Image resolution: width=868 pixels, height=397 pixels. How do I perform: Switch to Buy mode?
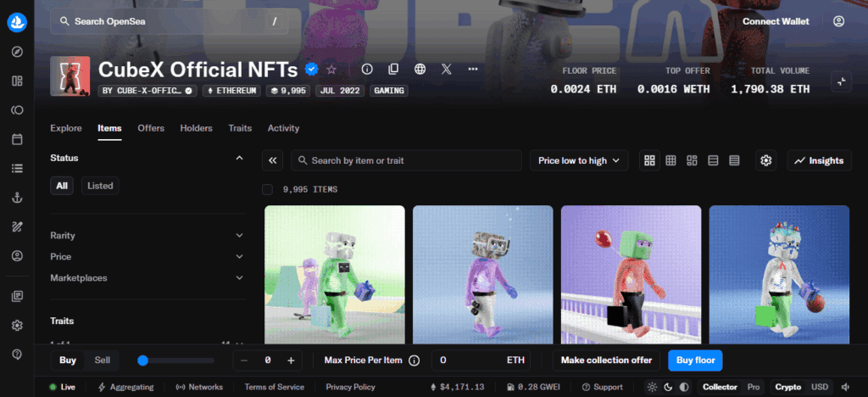coord(68,361)
